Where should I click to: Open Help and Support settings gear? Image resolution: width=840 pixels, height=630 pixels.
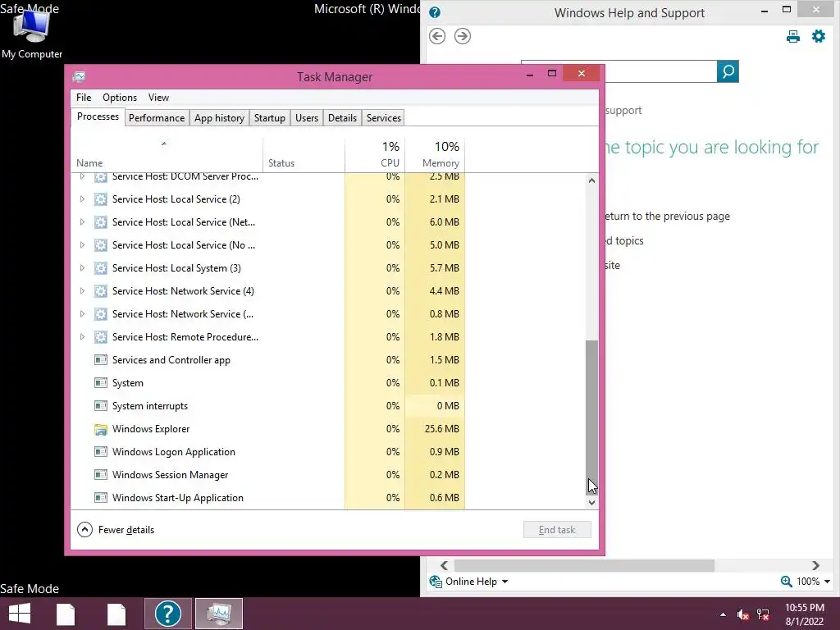tap(819, 36)
